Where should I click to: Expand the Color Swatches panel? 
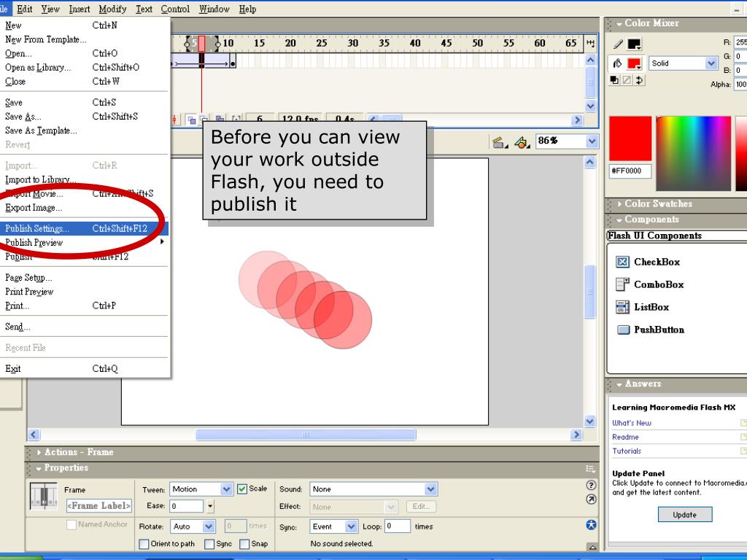click(657, 204)
